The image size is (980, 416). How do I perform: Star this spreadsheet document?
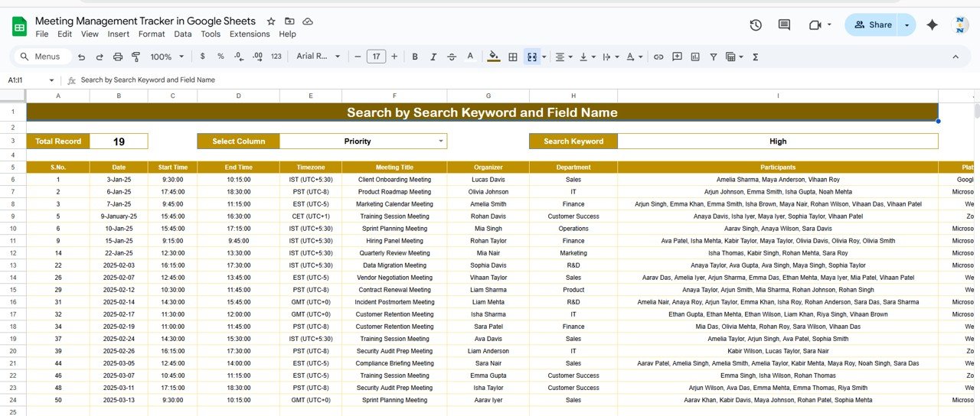[x=271, y=21]
